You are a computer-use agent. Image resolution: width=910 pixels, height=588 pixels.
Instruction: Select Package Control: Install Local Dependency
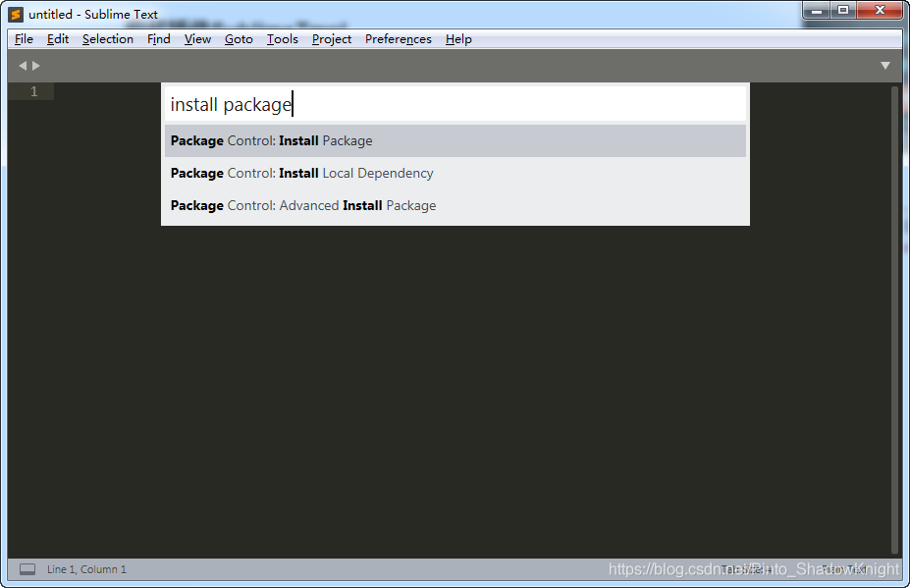point(455,173)
